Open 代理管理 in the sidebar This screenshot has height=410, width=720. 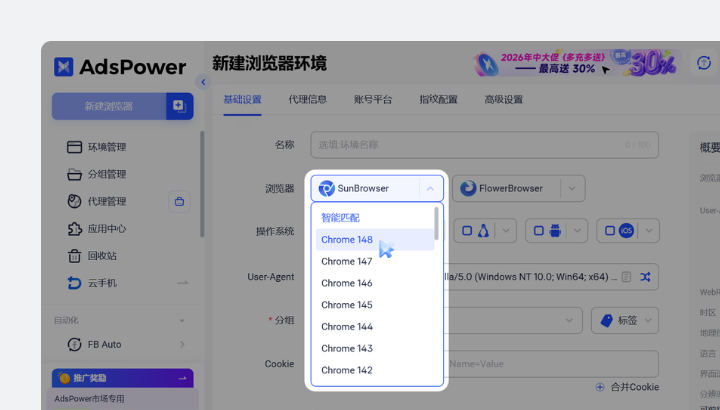(107, 201)
